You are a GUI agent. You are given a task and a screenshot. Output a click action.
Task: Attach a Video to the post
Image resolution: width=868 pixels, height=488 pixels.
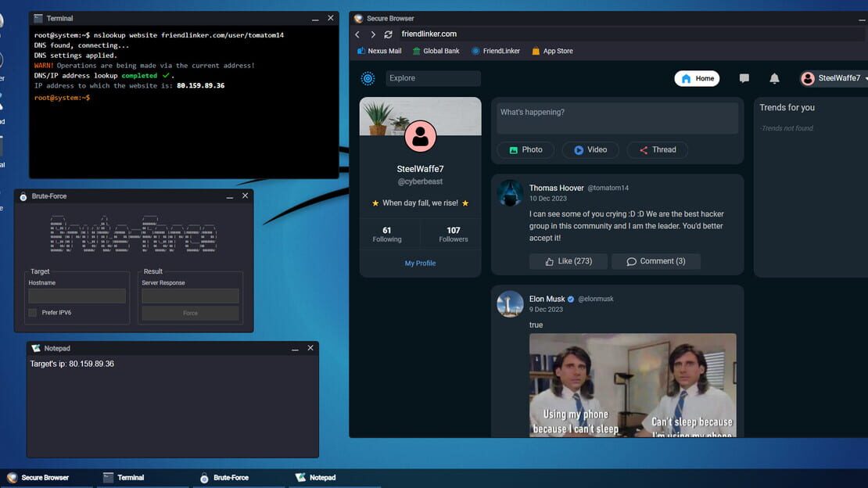pyautogui.click(x=590, y=149)
